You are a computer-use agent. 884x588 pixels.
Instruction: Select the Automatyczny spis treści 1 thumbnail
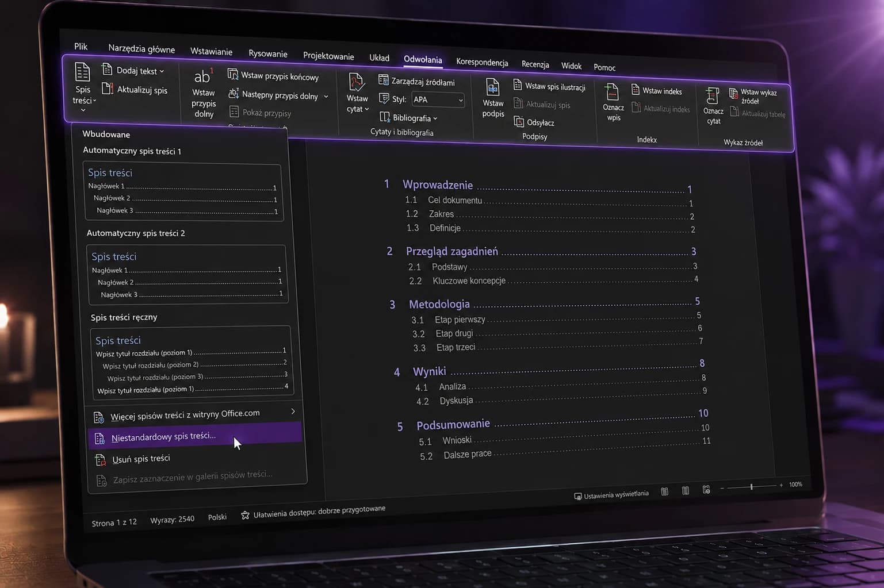(x=183, y=191)
